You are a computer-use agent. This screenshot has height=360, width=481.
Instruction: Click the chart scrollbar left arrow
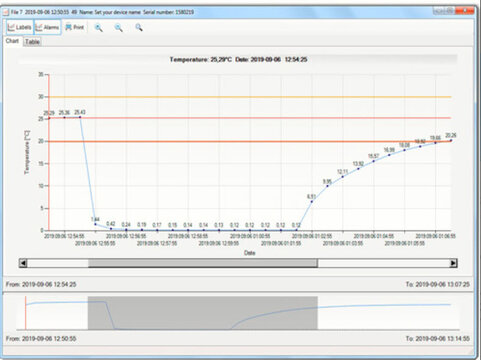23,263
